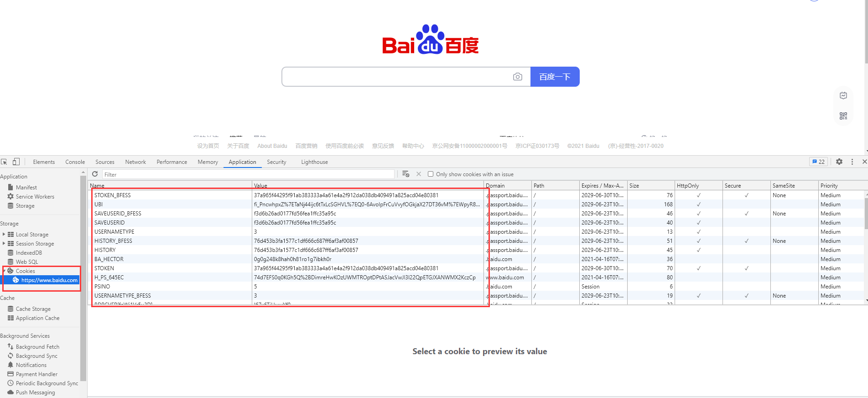Switch to the Sources tab

click(105, 162)
